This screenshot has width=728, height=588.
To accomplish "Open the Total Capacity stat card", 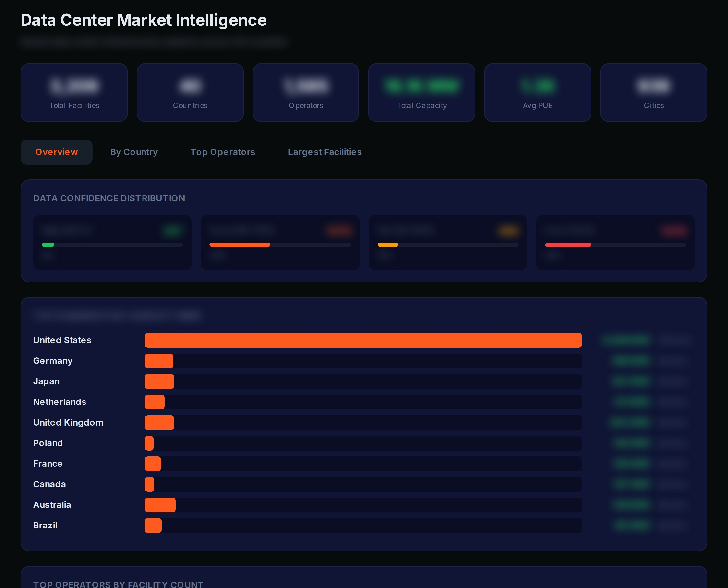I will pyautogui.click(x=422, y=92).
